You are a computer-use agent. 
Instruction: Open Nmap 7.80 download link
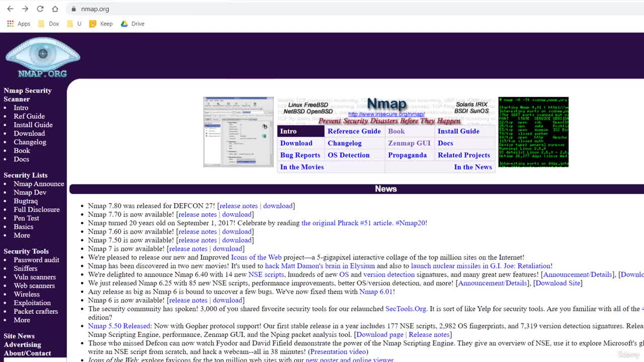click(278, 206)
